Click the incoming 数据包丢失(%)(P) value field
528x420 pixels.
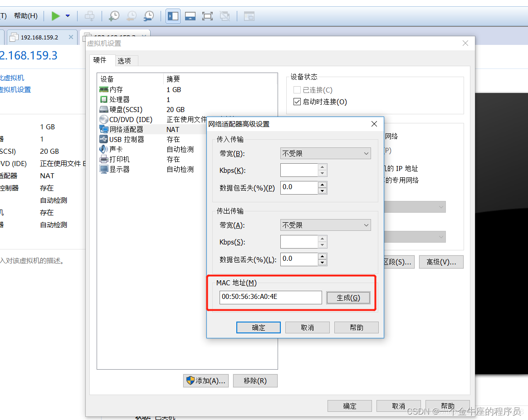pos(299,188)
